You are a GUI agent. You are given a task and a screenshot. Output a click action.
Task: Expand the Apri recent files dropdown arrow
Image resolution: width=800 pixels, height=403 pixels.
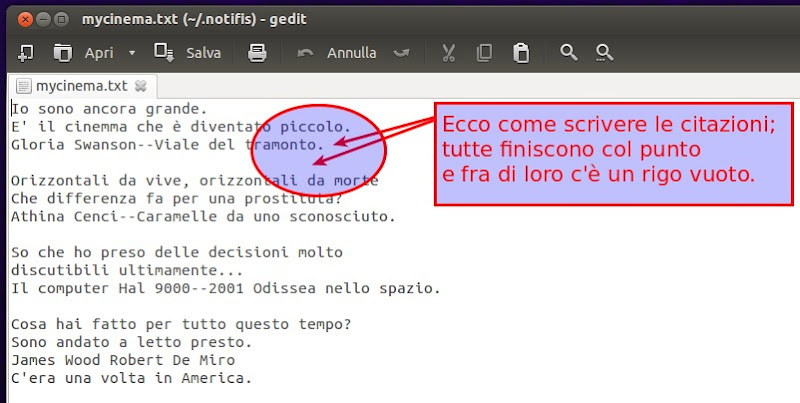132,53
